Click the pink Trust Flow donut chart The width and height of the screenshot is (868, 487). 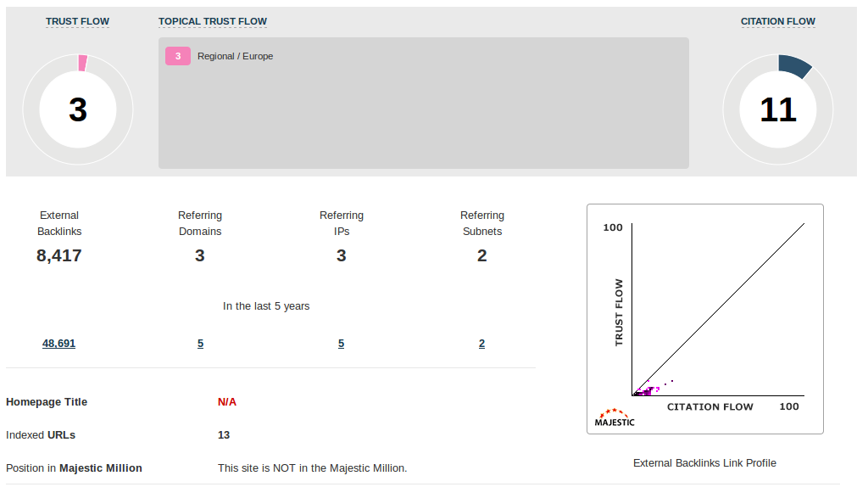pyautogui.click(x=77, y=109)
